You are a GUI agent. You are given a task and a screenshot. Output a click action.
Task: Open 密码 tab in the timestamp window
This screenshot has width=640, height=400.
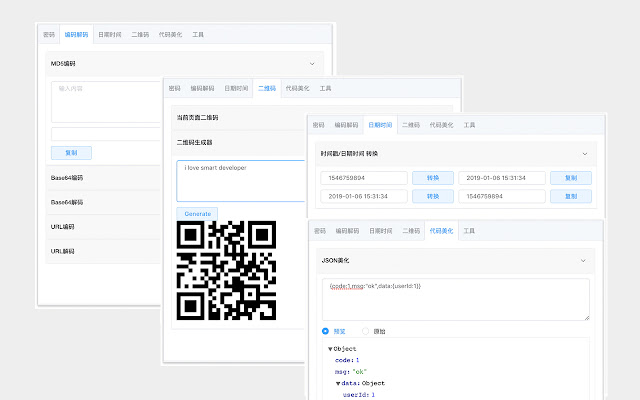pos(319,125)
